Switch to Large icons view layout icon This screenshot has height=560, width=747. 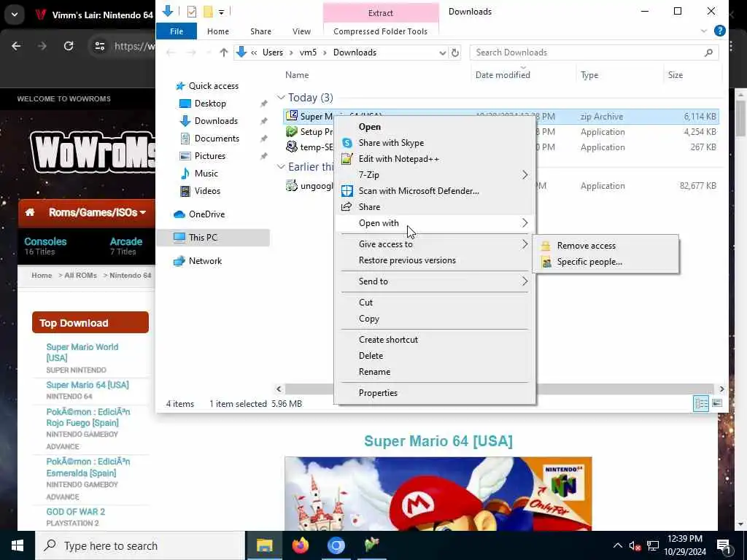717,403
